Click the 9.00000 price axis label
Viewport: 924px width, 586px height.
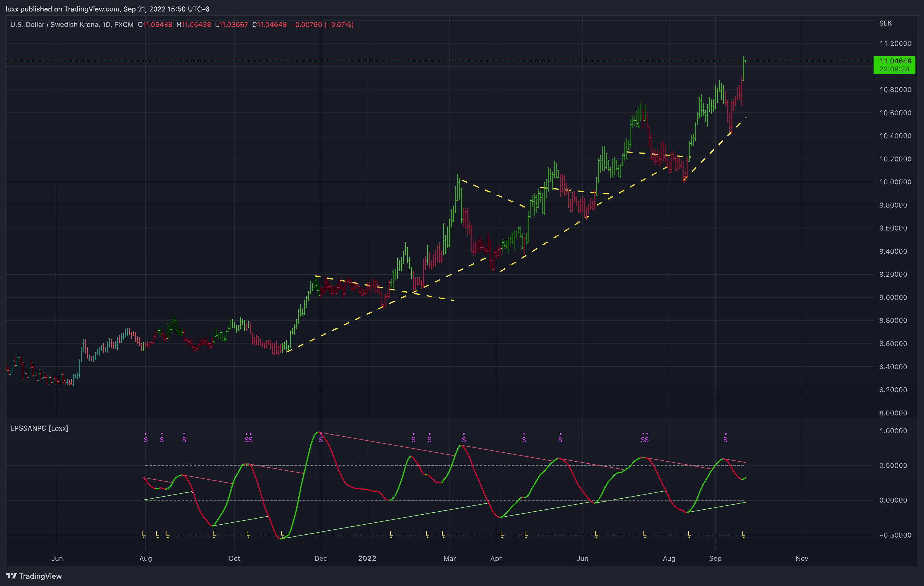tap(893, 297)
